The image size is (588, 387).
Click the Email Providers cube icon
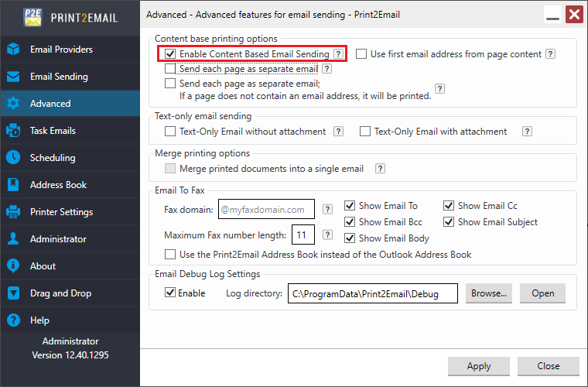click(x=13, y=50)
